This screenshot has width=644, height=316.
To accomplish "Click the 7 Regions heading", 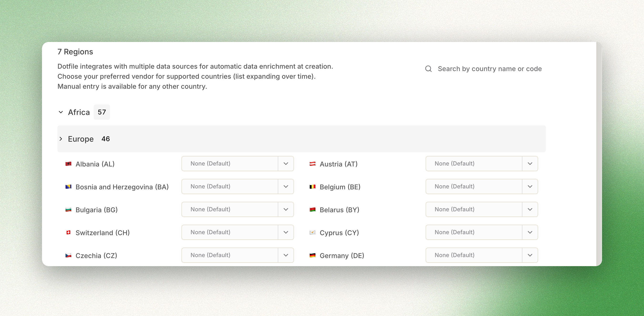I will click(75, 52).
